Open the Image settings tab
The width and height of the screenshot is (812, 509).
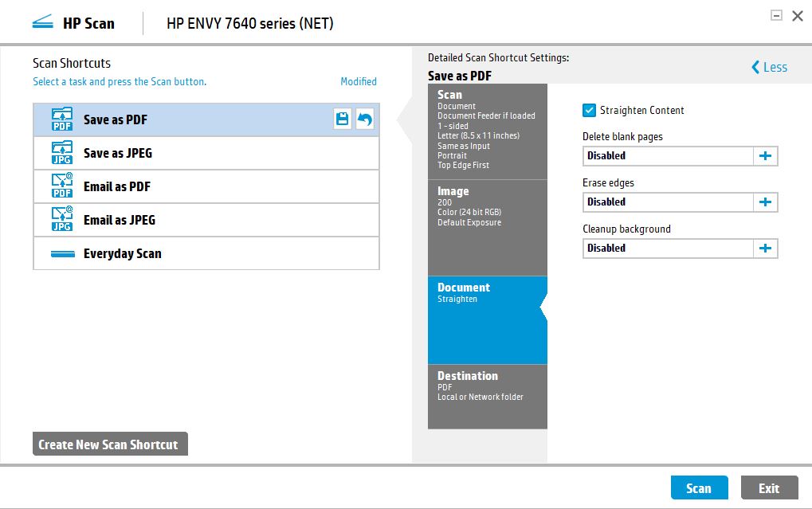pos(488,228)
